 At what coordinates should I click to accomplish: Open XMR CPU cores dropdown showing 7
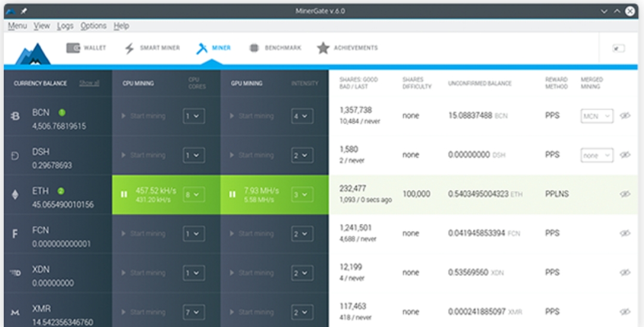pos(194,312)
